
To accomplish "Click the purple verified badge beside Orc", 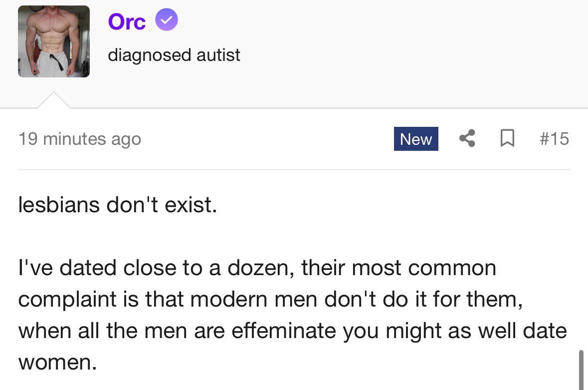I will [x=167, y=20].
